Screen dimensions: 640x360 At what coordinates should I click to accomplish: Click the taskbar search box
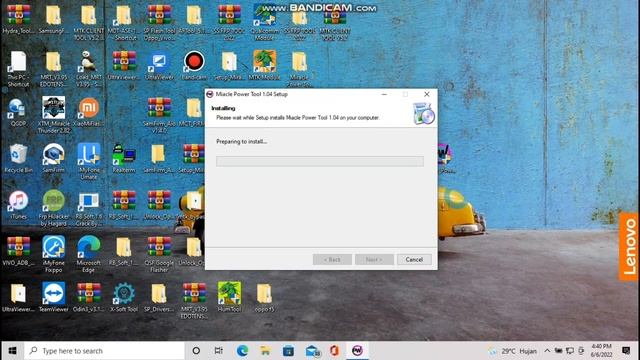click(x=104, y=351)
